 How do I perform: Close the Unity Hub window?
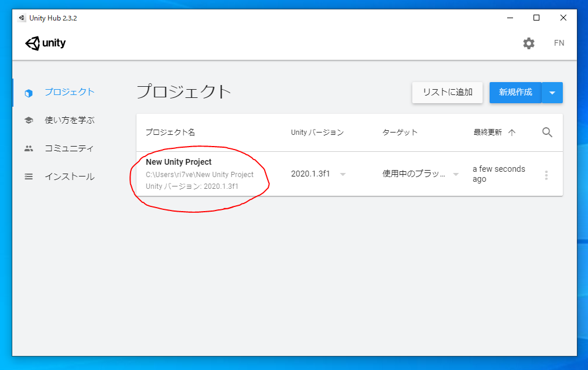pyautogui.click(x=563, y=18)
